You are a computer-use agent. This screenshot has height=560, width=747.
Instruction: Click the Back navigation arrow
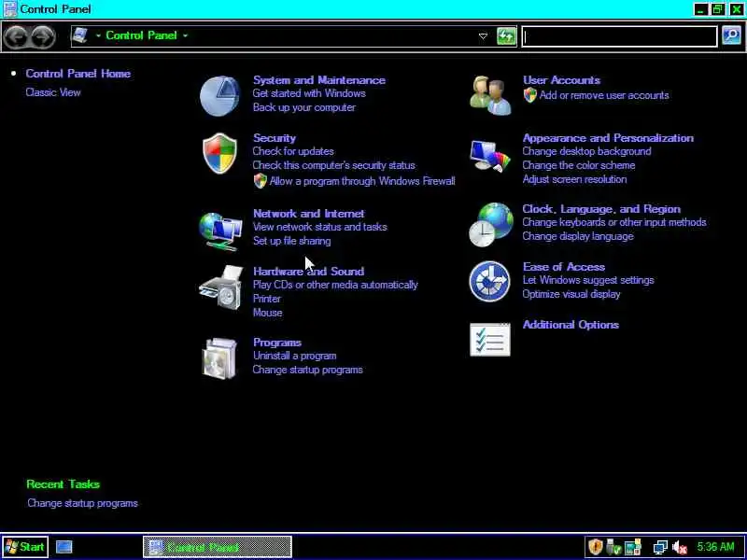point(17,36)
